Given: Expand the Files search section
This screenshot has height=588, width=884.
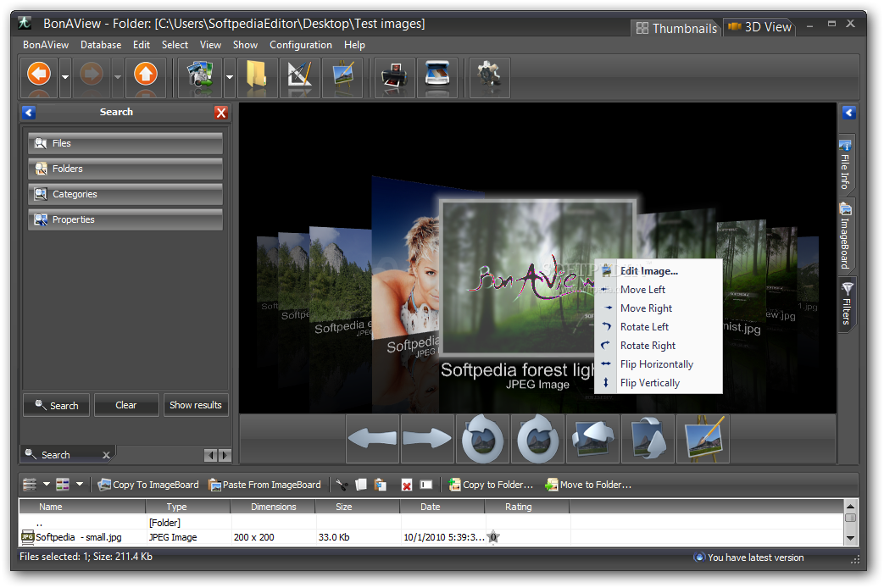Looking at the screenshot, I should point(125,144).
